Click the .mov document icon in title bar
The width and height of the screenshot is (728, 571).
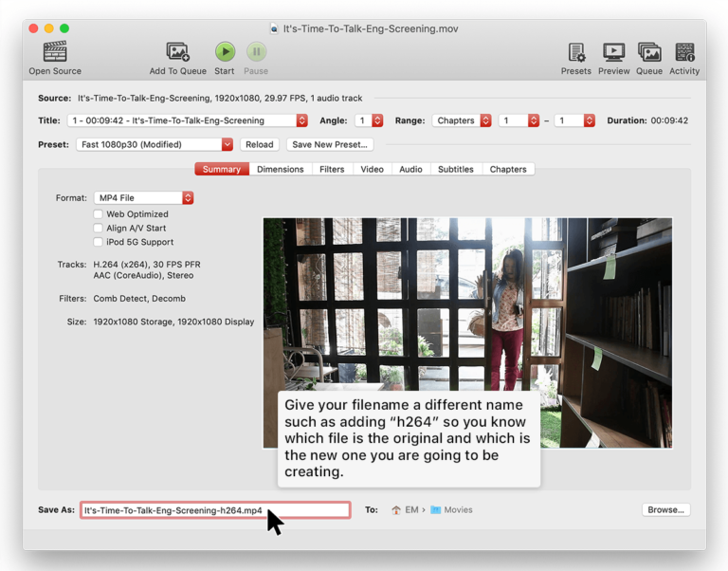pos(274,28)
